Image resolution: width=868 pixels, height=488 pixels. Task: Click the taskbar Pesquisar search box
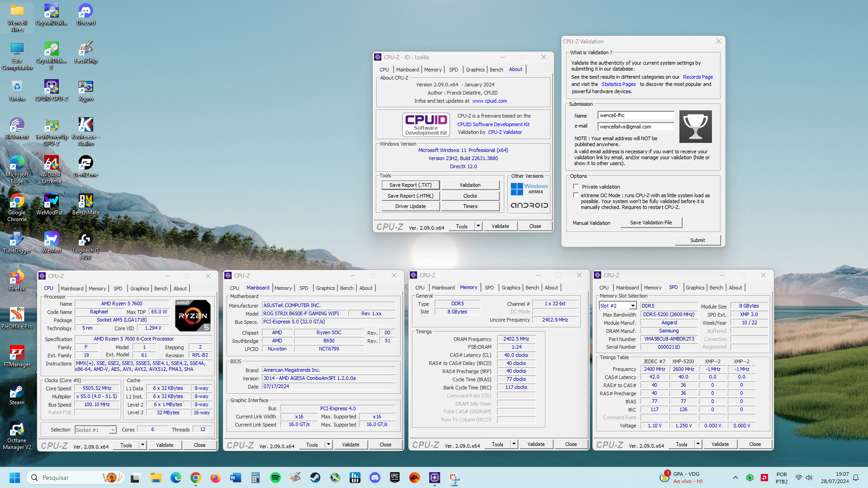[x=76, y=478]
